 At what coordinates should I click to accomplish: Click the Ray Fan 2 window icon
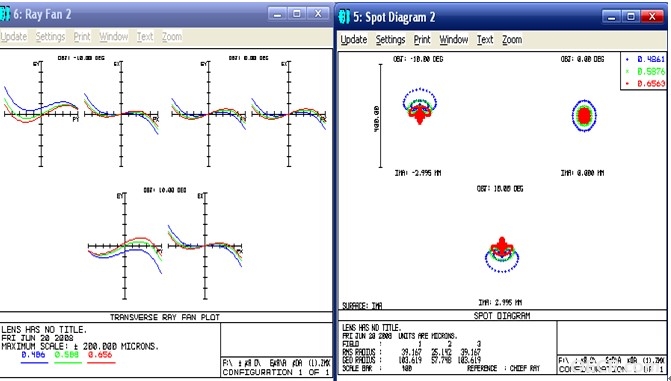pyautogui.click(x=5, y=14)
